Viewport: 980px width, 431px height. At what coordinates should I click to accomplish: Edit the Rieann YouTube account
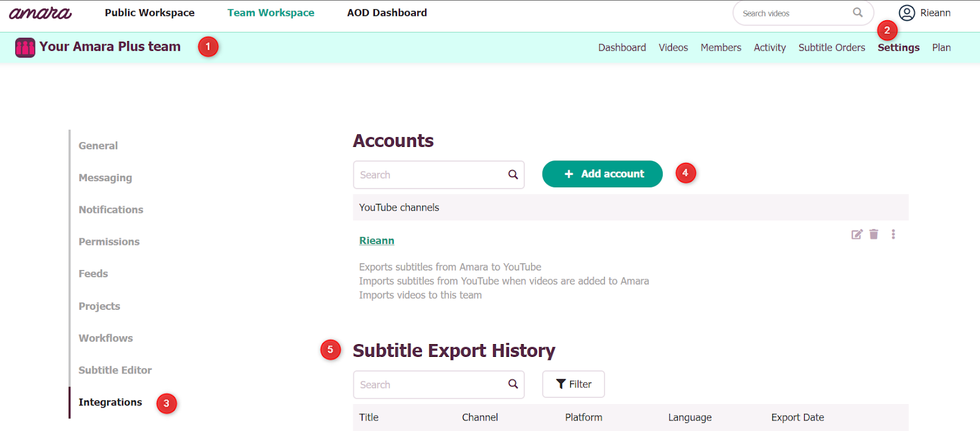coord(857,234)
